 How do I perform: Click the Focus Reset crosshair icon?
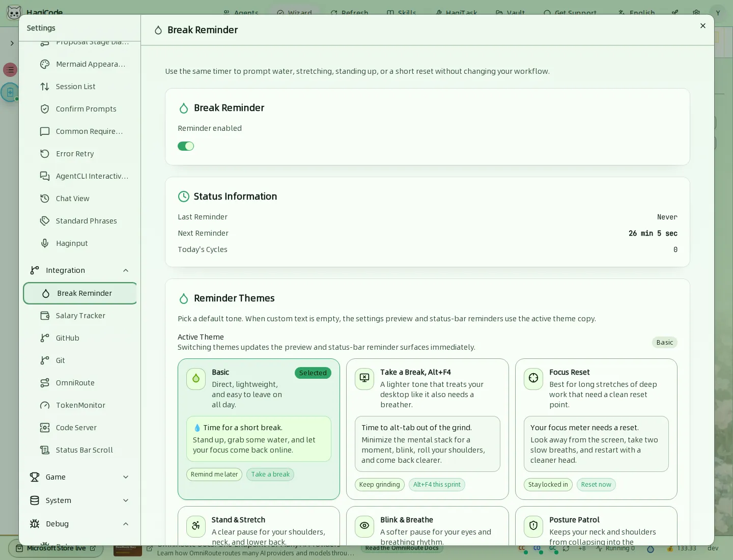click(x=533, y=379)
